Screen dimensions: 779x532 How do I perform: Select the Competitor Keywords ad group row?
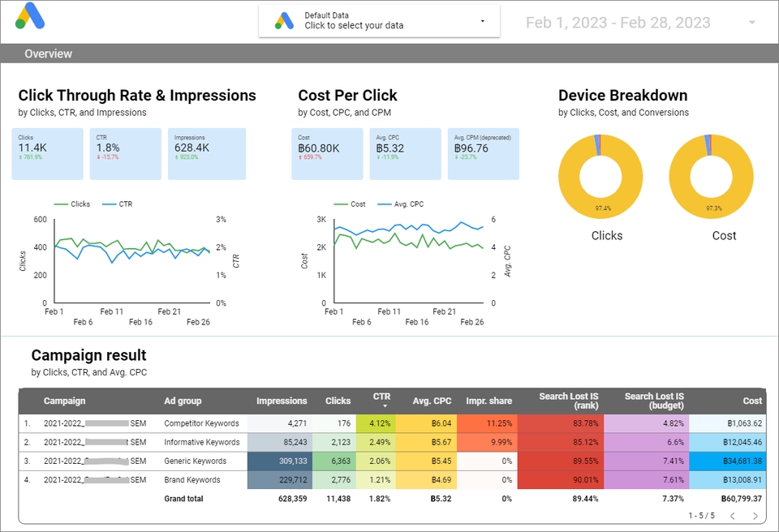coord(393,423)
